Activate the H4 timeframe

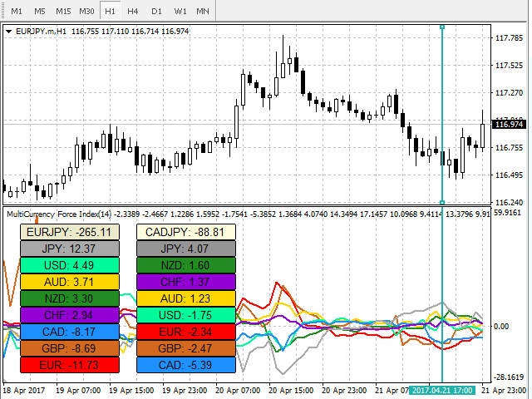tap(133, 12)
